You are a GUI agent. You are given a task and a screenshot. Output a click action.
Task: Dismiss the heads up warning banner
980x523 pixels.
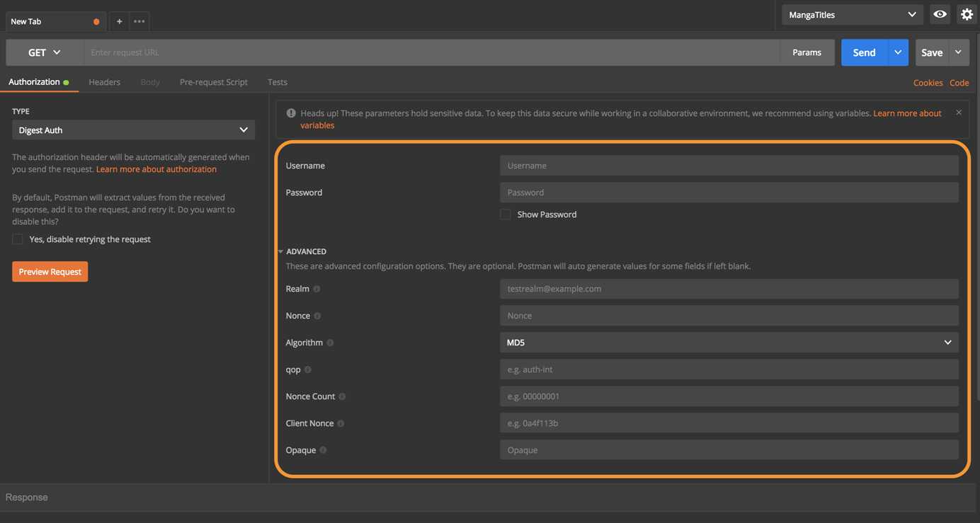[959, 113]
